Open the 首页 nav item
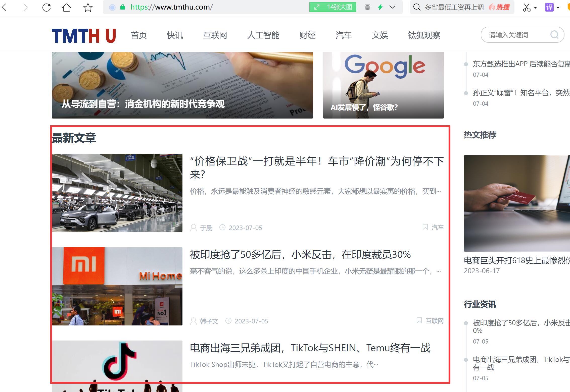The image size is (570, 392). [x=139, y=35]
